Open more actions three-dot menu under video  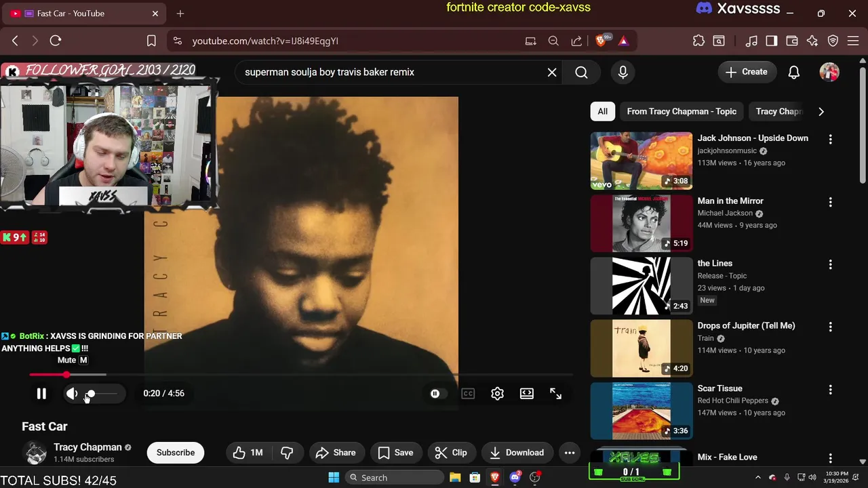pyautogui.click(x=570, y=453)
